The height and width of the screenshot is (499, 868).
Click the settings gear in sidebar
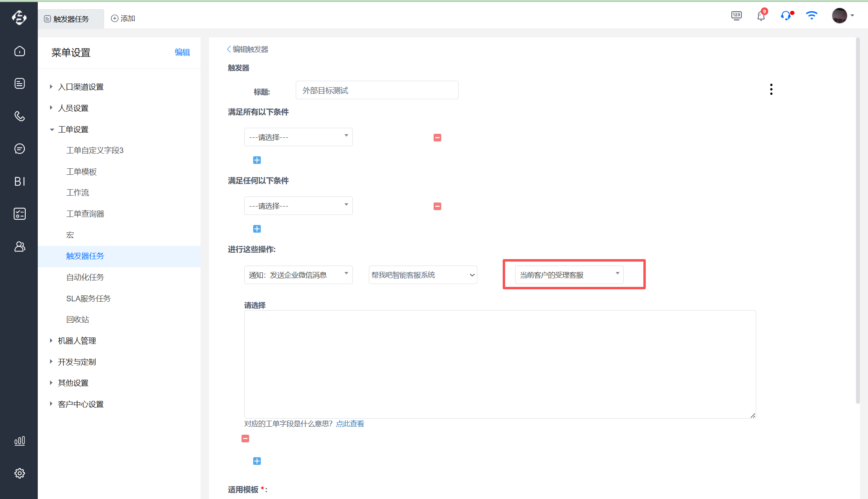click(x=19, y=473)
